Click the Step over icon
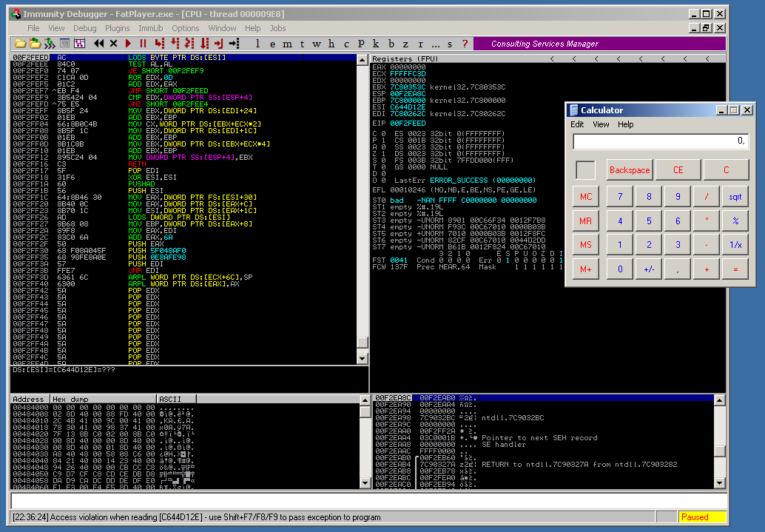Image resolution: width=765 pixels, height=532 pixels. pyautogui.click(x=175, y=44)
